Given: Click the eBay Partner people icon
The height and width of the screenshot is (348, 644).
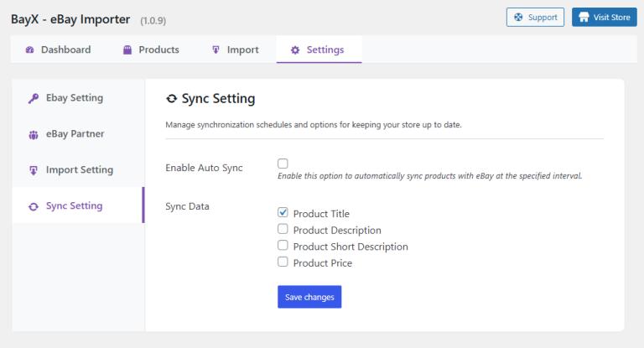Looking at the screenshot, I should click(x=34, y=134).
